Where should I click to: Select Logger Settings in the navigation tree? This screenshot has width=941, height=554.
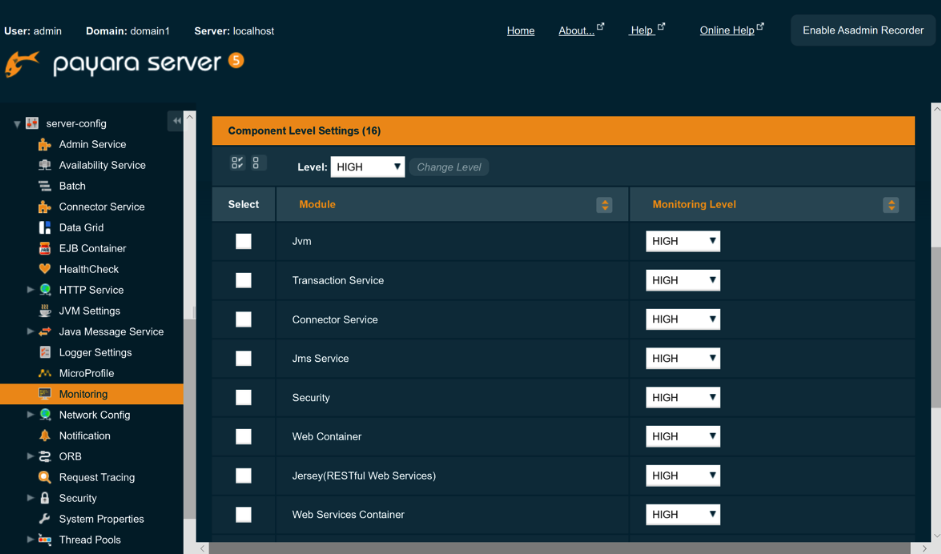point(95,352)
